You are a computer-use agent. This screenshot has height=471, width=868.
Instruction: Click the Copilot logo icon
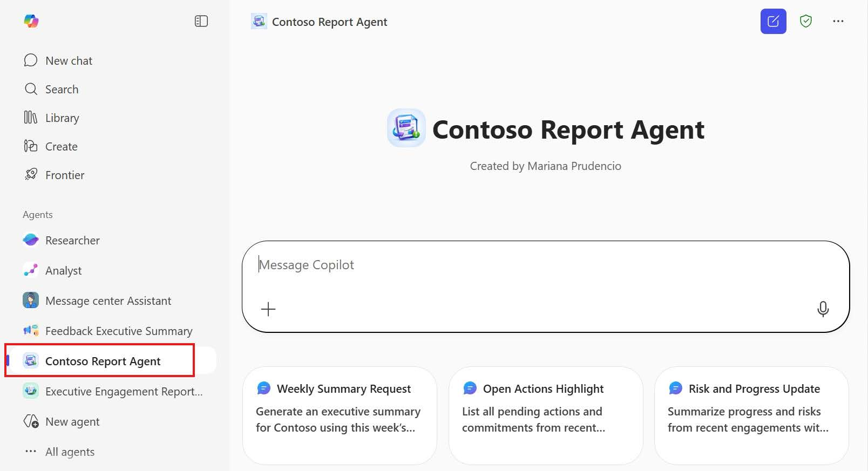31,21
